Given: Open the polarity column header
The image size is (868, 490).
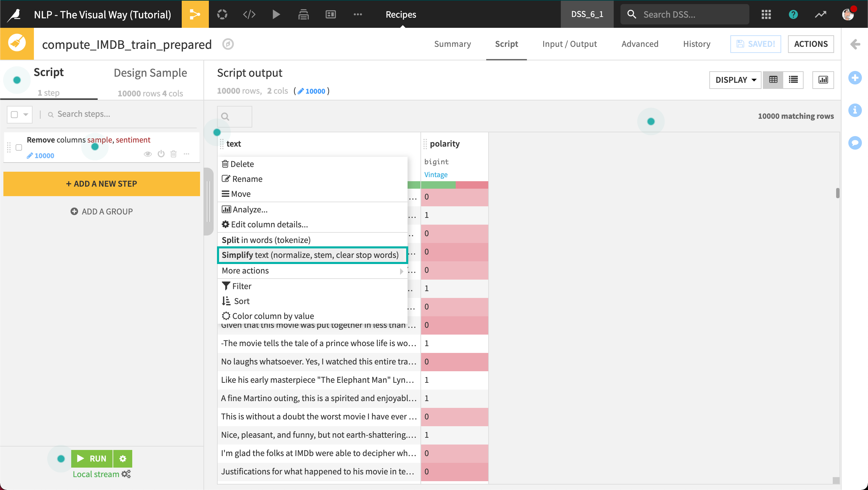Looking at the screenshot, I should pyautogui.click(x=445, y=144).
